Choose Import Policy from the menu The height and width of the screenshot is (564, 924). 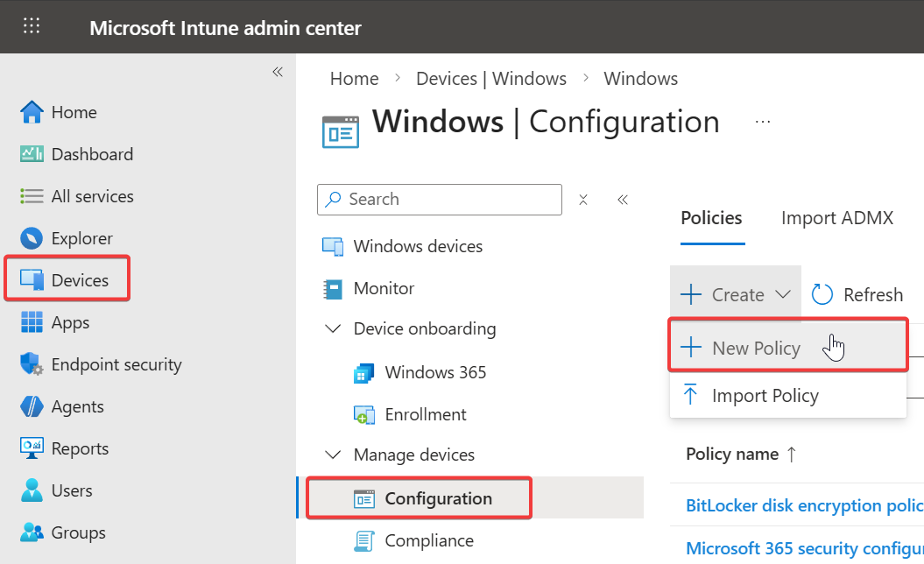[765, 396]
